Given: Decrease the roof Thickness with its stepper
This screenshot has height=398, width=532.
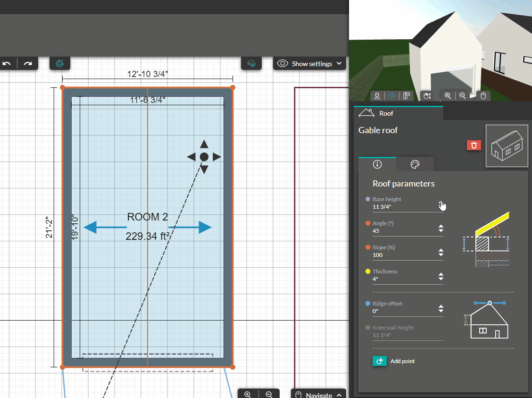Looking at the screenshot, I should pyautogui.click(x=441, y=279).
